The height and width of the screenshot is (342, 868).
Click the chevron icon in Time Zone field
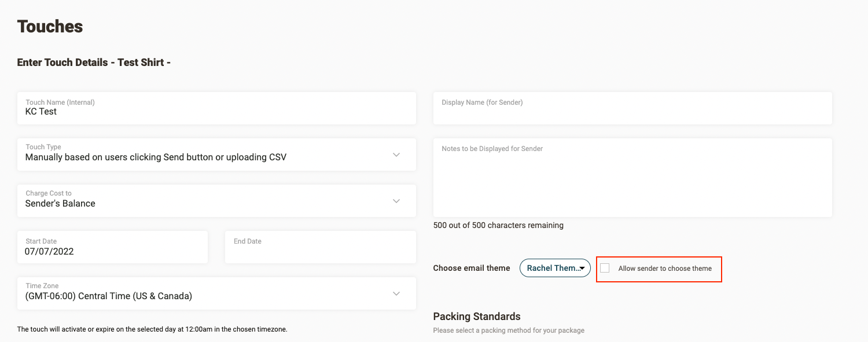[396, 293]
